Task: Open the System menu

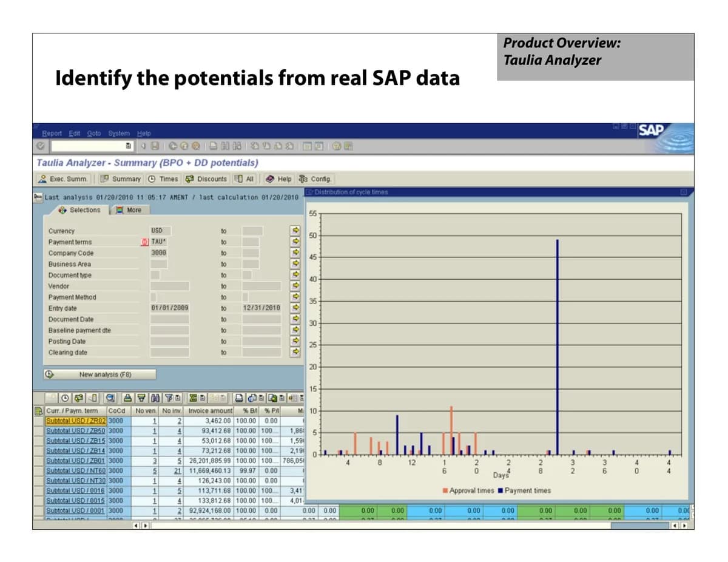Action: click(118, 133)
